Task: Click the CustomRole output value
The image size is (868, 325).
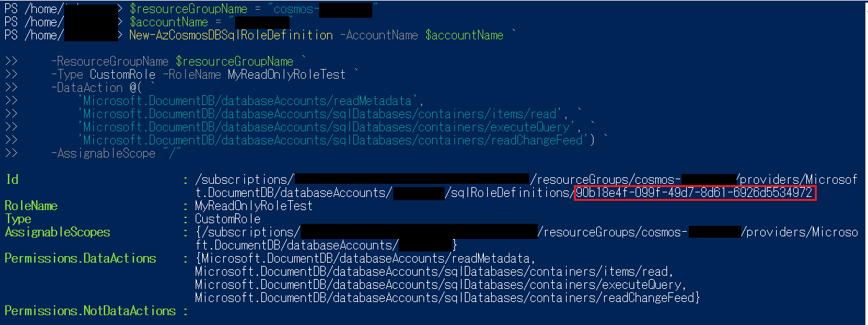Action: pos(228,219)
